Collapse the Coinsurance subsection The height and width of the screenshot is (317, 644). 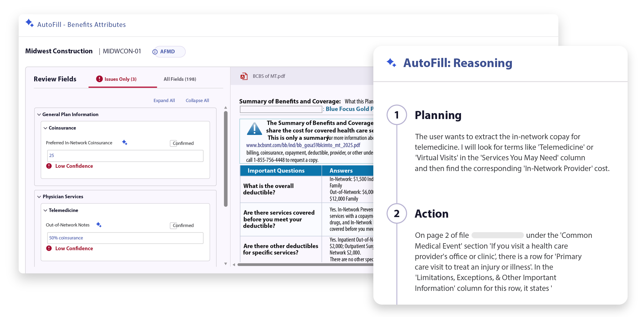point(45,128)
